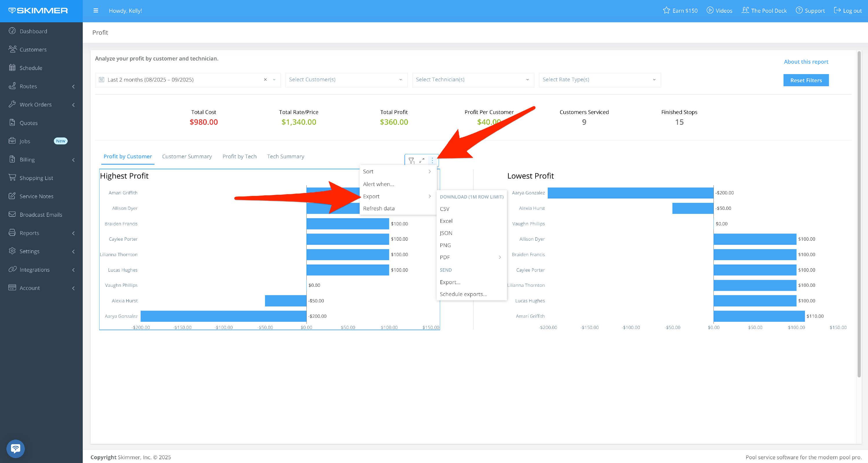Open the live chat bubble icon
The height and width of the screenshot is (463, 868).
coord(16,449)
